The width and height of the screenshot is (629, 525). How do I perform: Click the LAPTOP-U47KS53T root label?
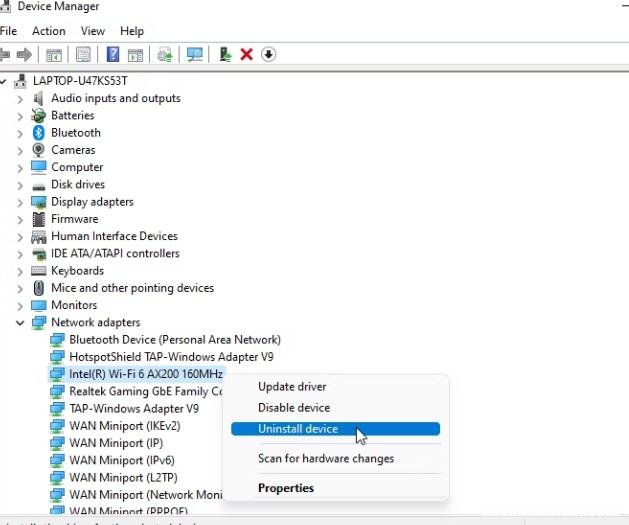coord(80,81)
